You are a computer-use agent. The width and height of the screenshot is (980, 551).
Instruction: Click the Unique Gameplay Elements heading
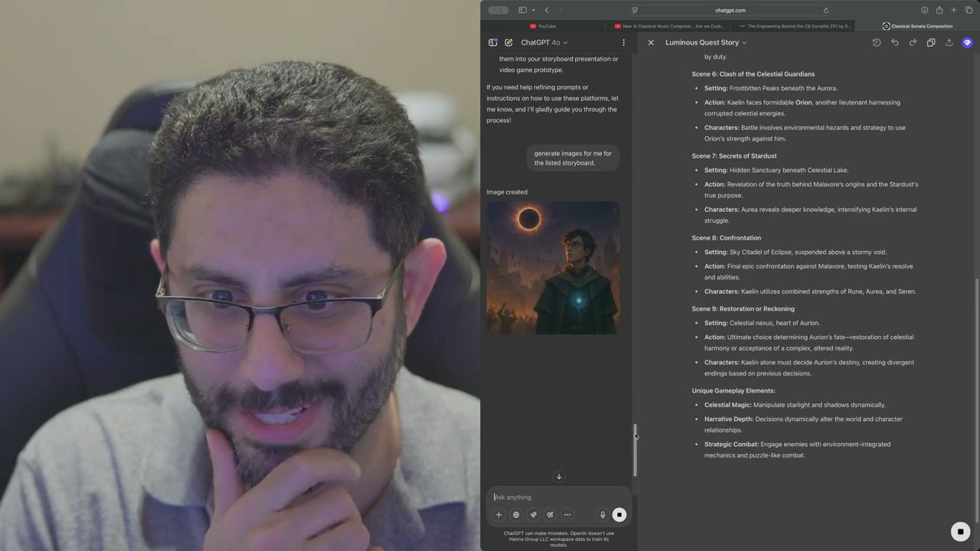click(733, 391)
